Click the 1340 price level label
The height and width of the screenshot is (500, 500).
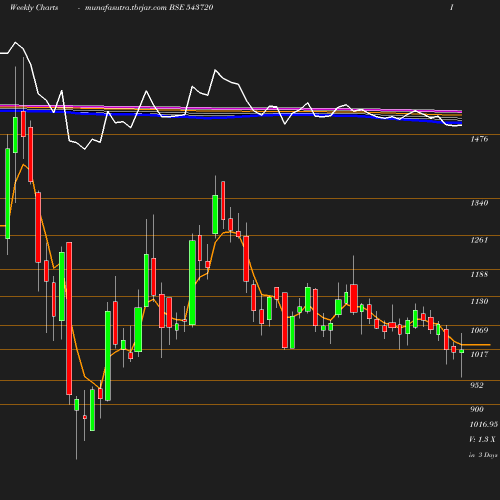click(x=479, y=203)
